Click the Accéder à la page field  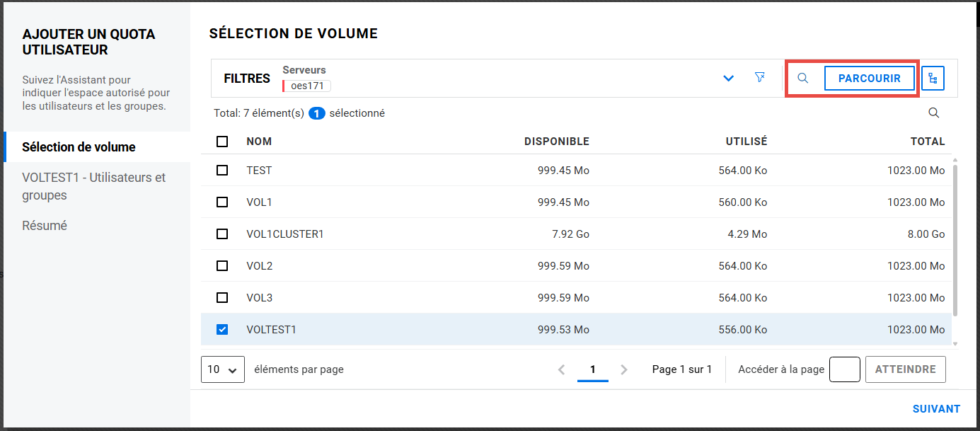click(844, 369)
